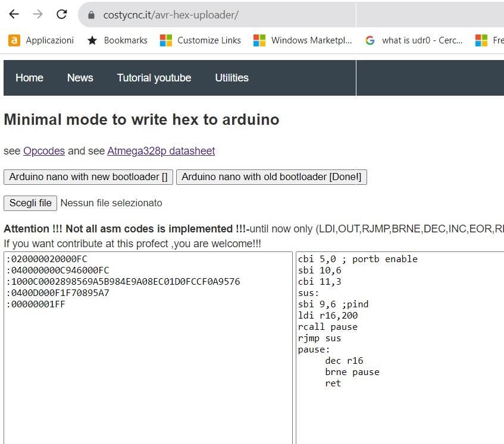Open Windows Marketplace bookmark
The image size is (504, 444).
[x=302, y=40]
